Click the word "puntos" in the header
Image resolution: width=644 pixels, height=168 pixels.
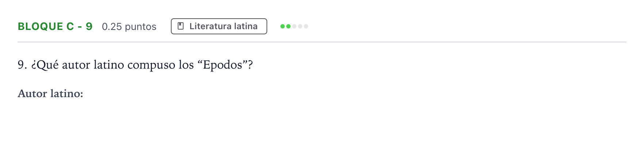[x=141, y=27]
